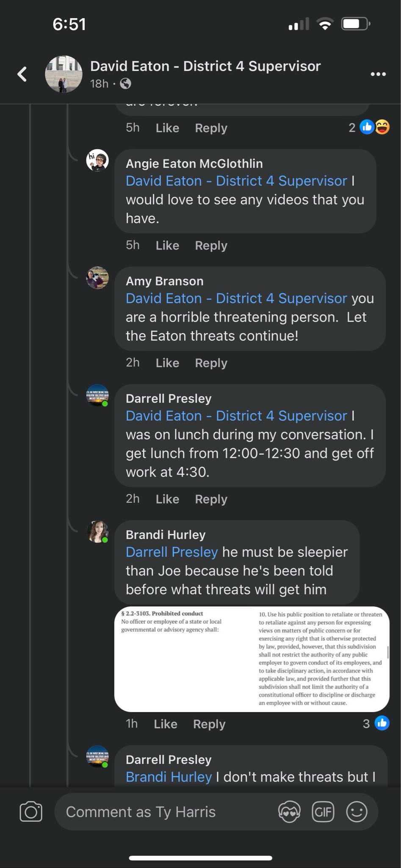401x868 pixels.
Task: Like Darrell Presley's lunch comment
Action: point(167,499)
